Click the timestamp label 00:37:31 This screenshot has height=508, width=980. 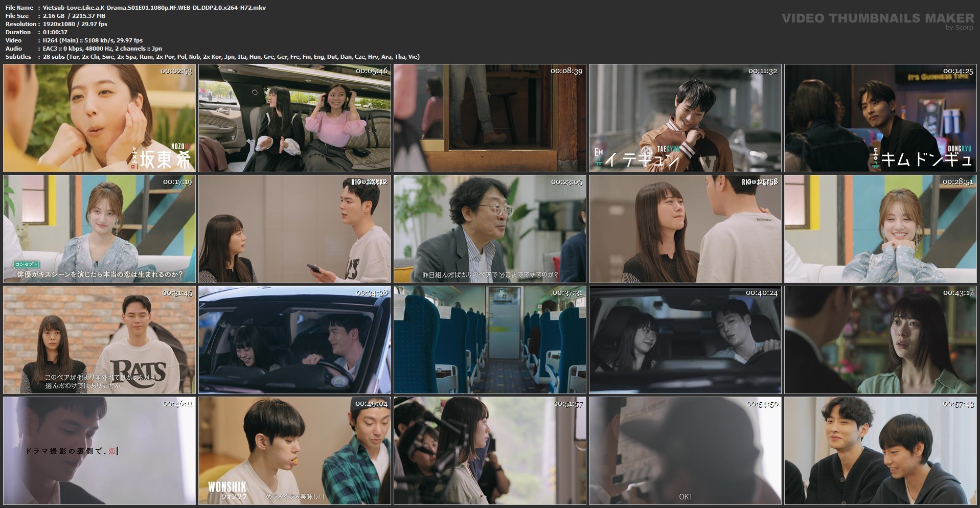[567, 293]
